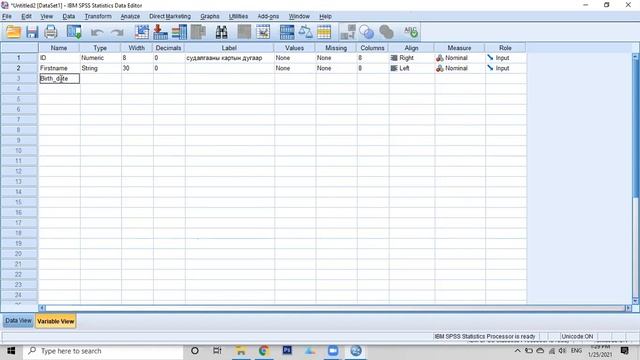Click the horizontal scrollbar left arrow
640x360 pixels.
[42, 308]
